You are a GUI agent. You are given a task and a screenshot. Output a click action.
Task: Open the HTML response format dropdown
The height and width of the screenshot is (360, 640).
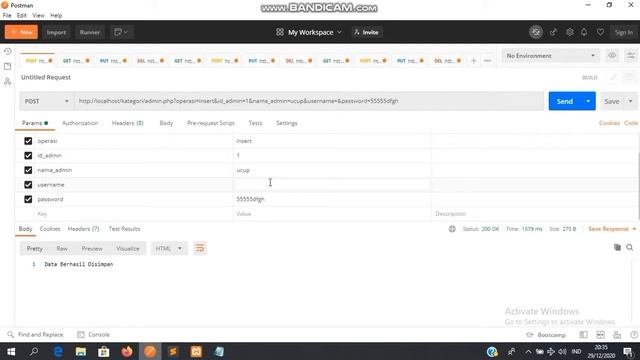169,248
